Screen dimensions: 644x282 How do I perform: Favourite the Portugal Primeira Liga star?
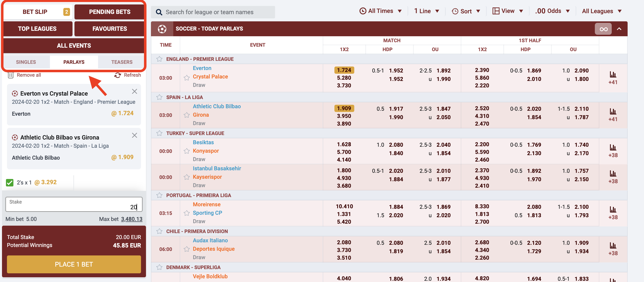coord(159,195)
